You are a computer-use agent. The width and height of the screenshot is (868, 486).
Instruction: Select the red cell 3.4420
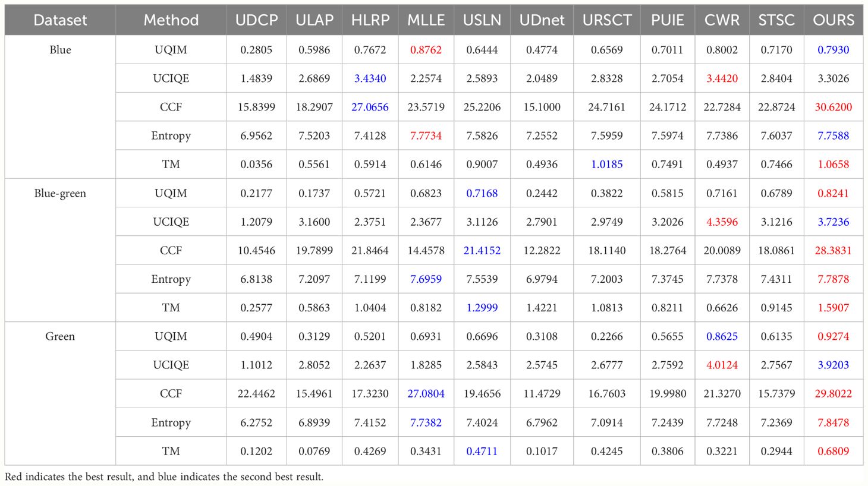coord(722,78)
